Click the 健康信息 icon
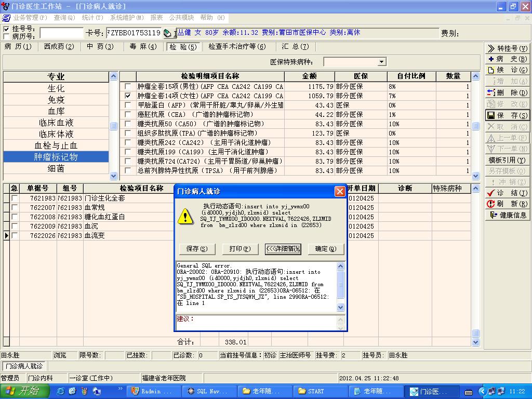Image resolution: width=532 pixels, height=399 pixels. click(x=494, y=215)
